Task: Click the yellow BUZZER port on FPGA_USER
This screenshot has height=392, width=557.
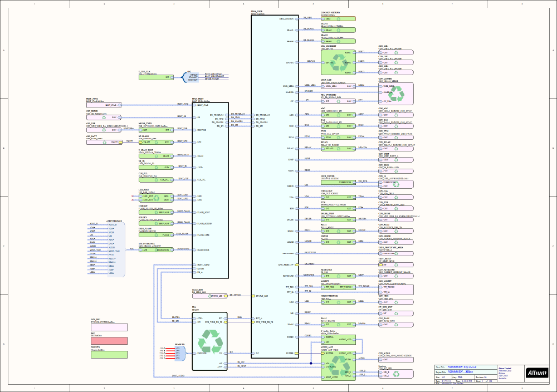Action: click(297, 353)
